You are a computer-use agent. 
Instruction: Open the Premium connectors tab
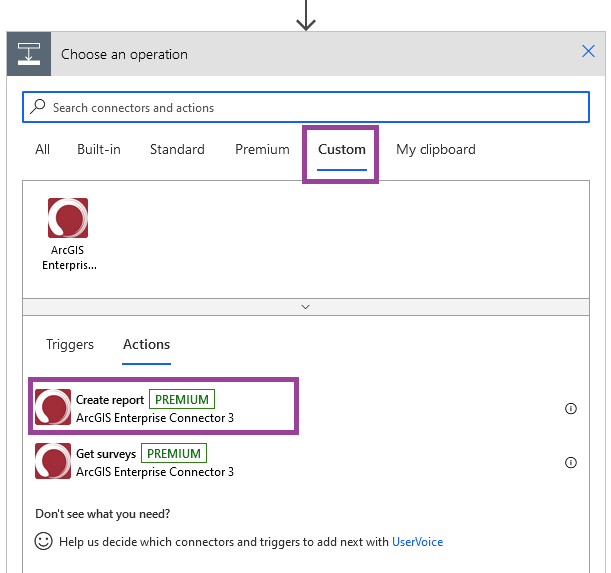click(262, 149)
